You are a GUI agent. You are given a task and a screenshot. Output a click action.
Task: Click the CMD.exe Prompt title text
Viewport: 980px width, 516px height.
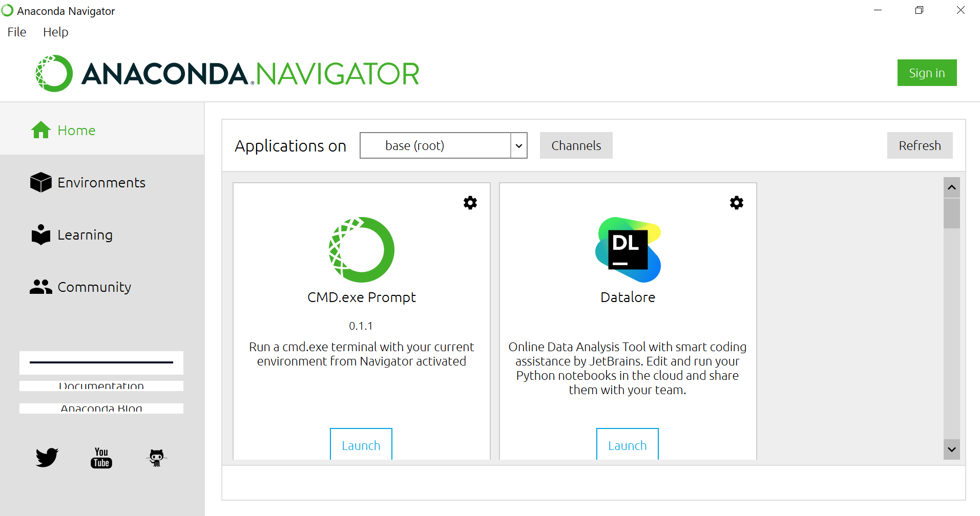[362, 297]
